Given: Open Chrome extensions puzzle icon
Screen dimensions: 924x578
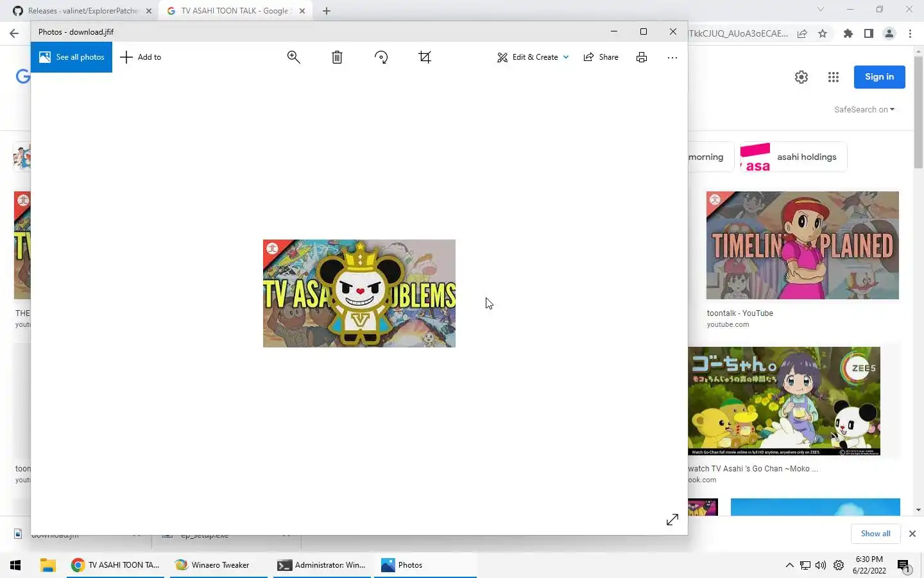Looking at the screenshot, I should point(848,33).
